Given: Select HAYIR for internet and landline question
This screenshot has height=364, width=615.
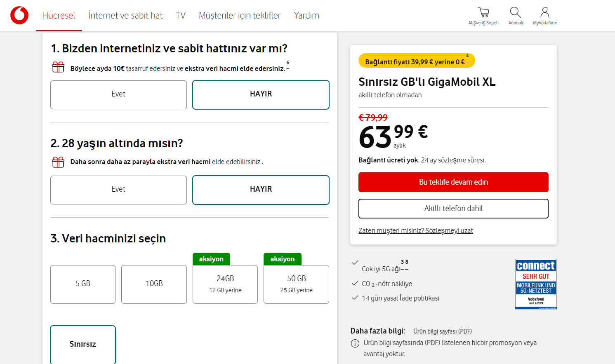Looking at the screenshot, I should (x=261, y=95).
